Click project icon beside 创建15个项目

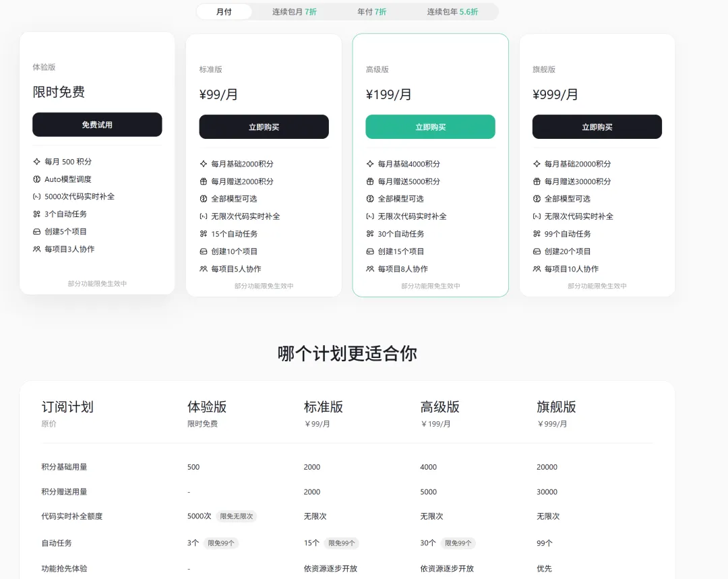(x=370, y=251)
